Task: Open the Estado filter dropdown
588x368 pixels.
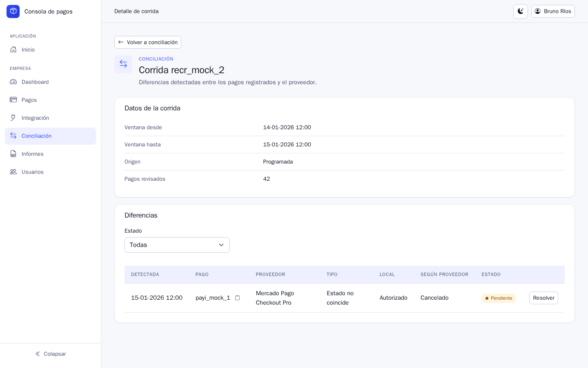Action: (x=177, y=245)
